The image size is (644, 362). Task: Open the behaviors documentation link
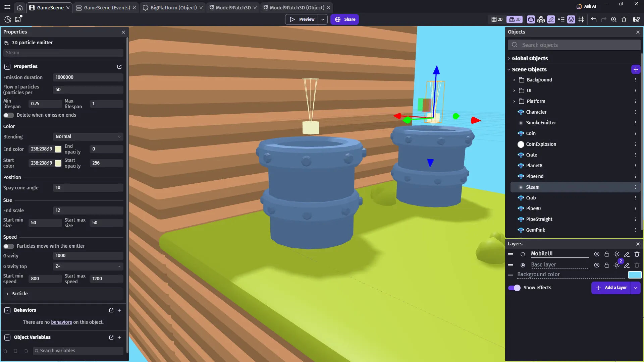coord(61,322)
